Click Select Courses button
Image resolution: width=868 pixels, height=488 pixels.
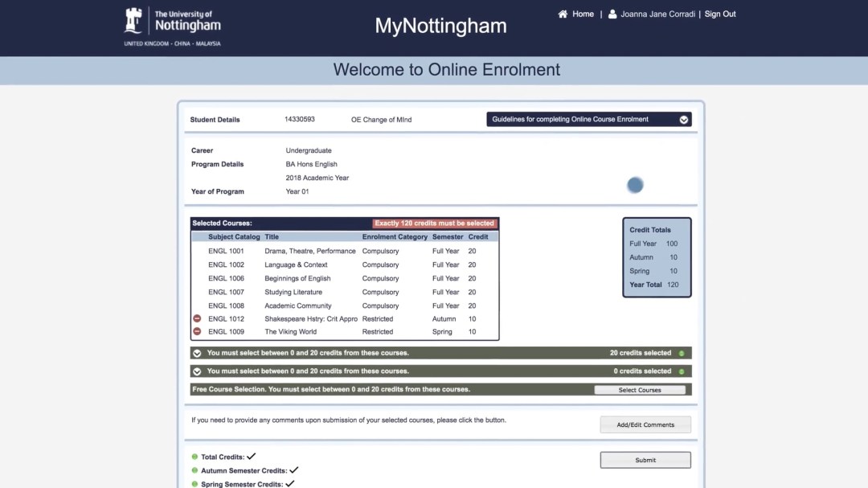(x=640, y=390)
